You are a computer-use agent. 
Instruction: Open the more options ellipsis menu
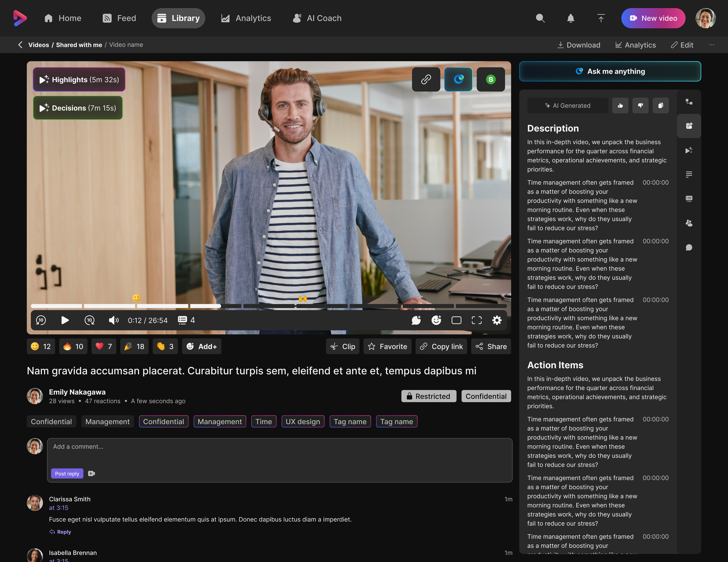(x=712, y=45)
